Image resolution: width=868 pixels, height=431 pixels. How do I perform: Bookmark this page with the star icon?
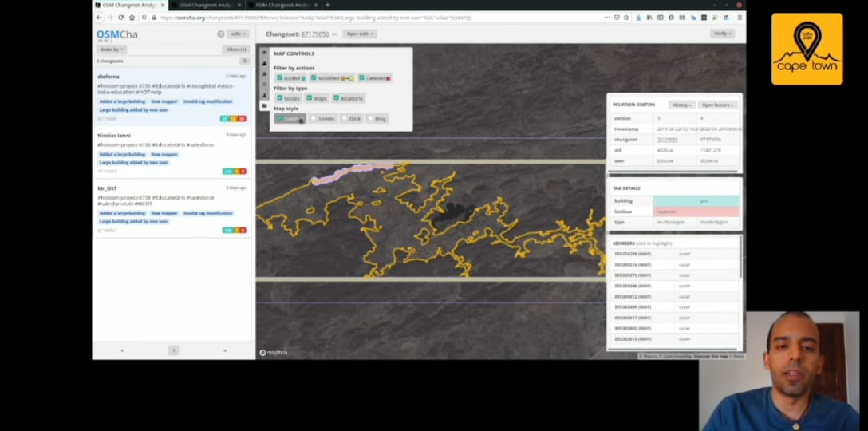coord(626,18)
